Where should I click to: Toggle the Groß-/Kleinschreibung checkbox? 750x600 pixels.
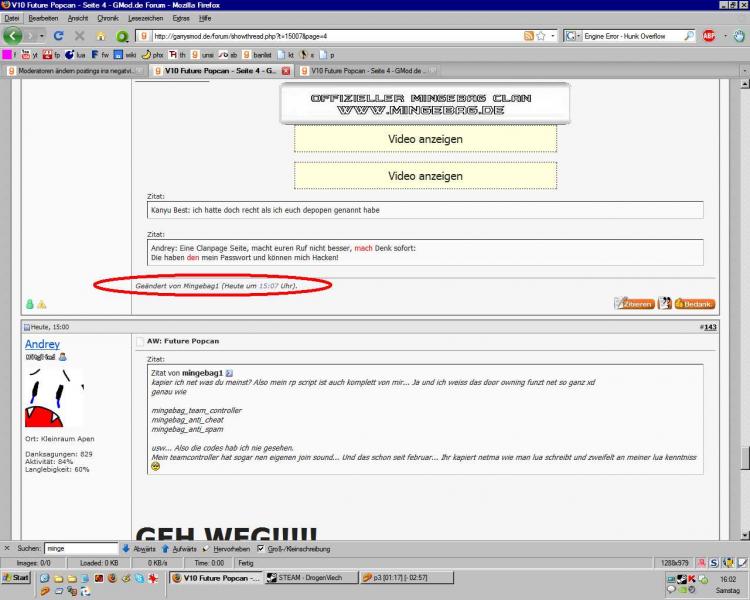point(261,548)
